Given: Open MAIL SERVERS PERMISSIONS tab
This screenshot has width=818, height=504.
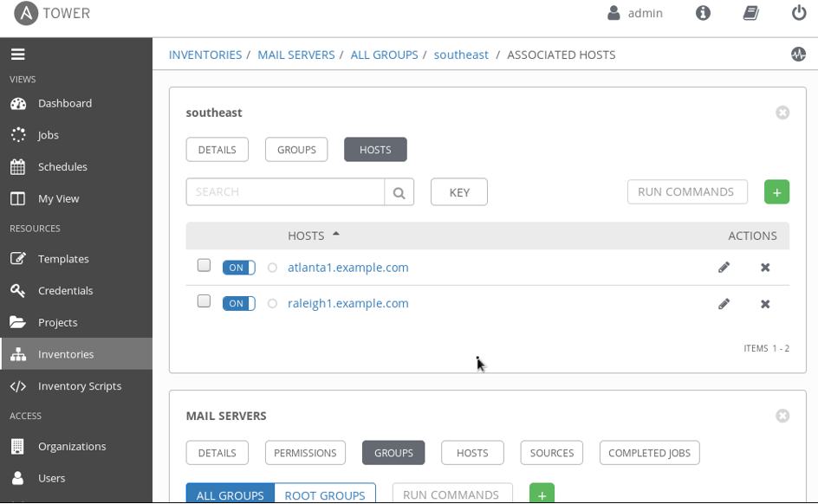Looking at the screenshot, I should [305, 453].
